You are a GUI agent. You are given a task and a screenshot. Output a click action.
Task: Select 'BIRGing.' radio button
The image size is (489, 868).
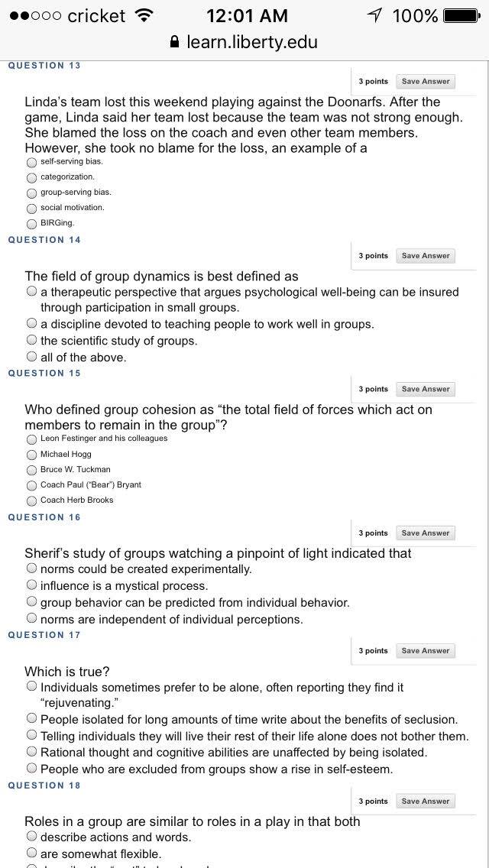tap(31, 224)
